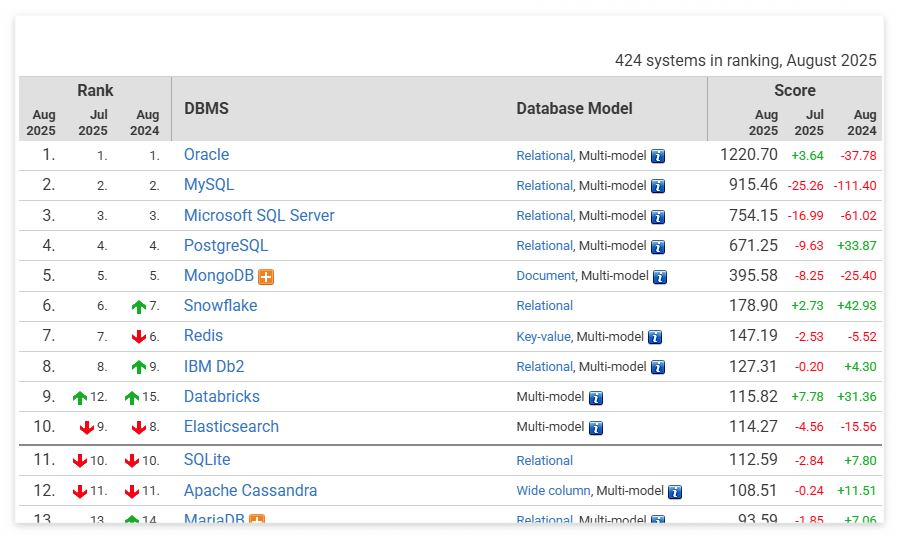Click the info icon in Apache Cassandra row
899x538 pixels.
point(675,492)
